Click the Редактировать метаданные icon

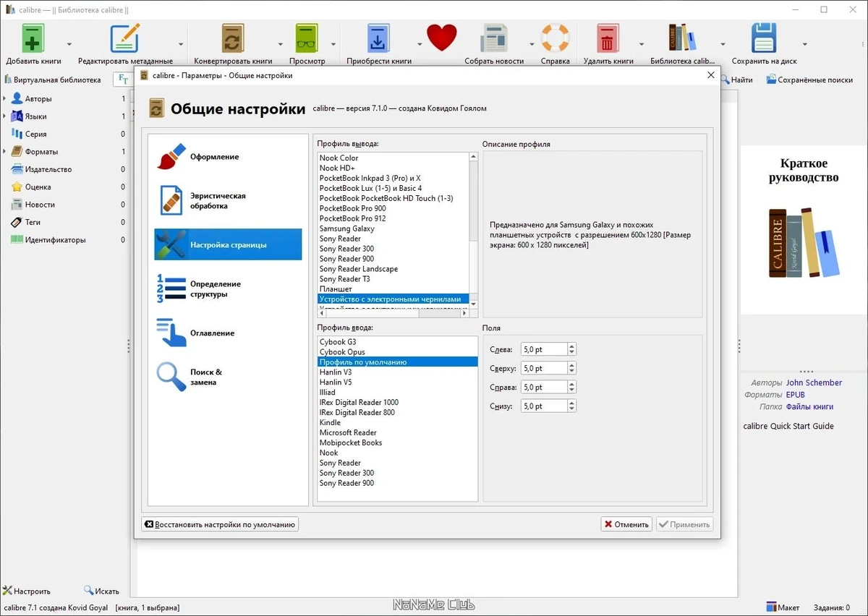(x=124, y=38)
